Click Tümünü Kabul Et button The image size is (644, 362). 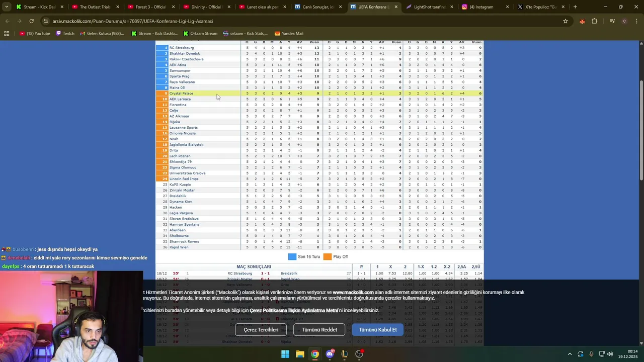tap(377, 330)
